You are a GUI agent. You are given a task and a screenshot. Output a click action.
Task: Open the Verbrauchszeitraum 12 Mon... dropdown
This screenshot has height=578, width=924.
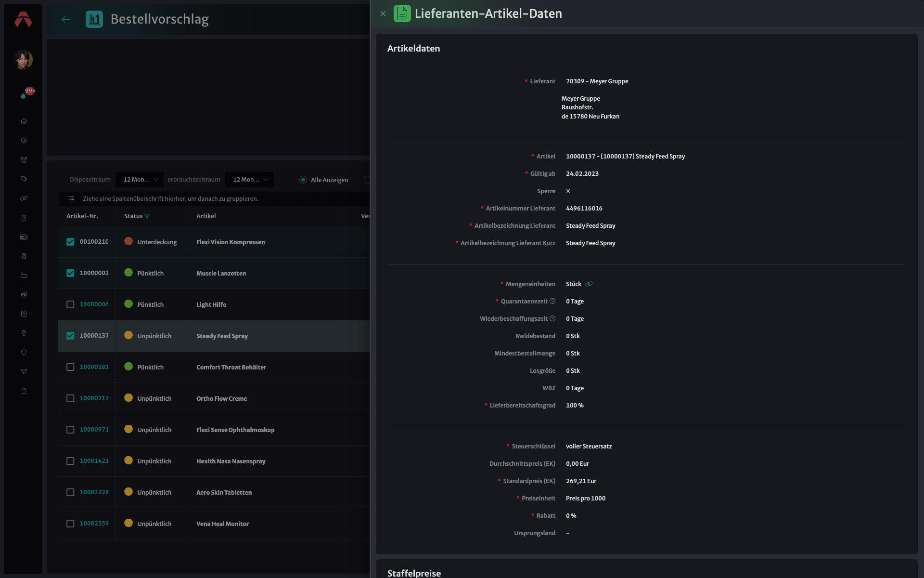click(x=249, y=180)
